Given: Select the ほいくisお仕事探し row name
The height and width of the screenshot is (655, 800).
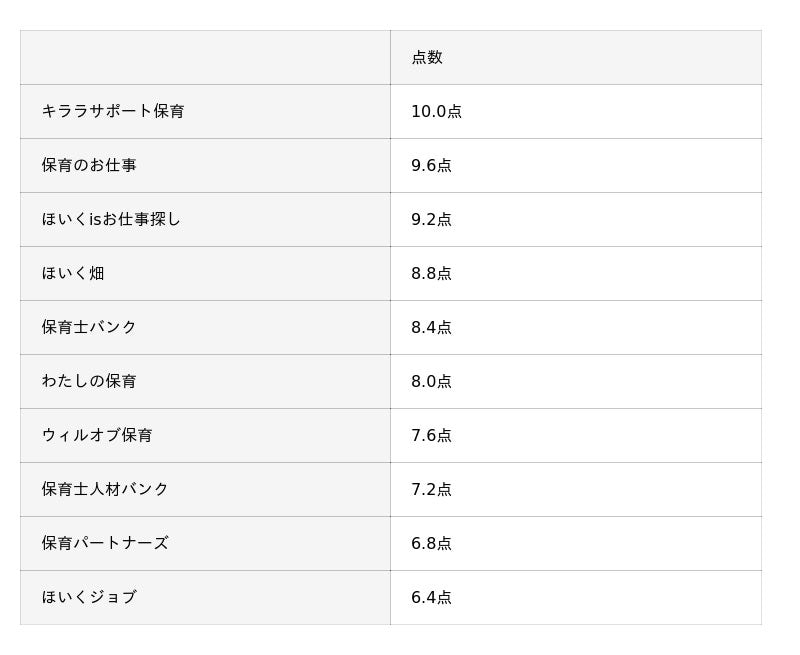Looking at the screenshot, I should [x=111, y=220].
